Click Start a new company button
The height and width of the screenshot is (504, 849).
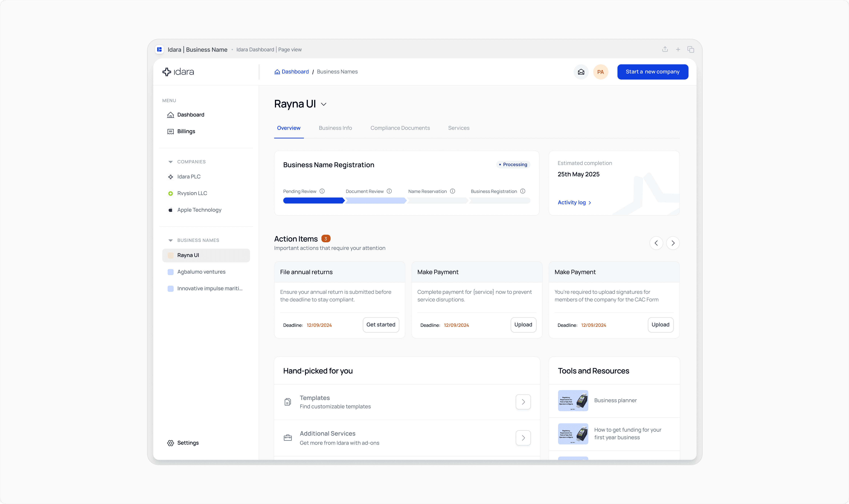tap(653, 72)
